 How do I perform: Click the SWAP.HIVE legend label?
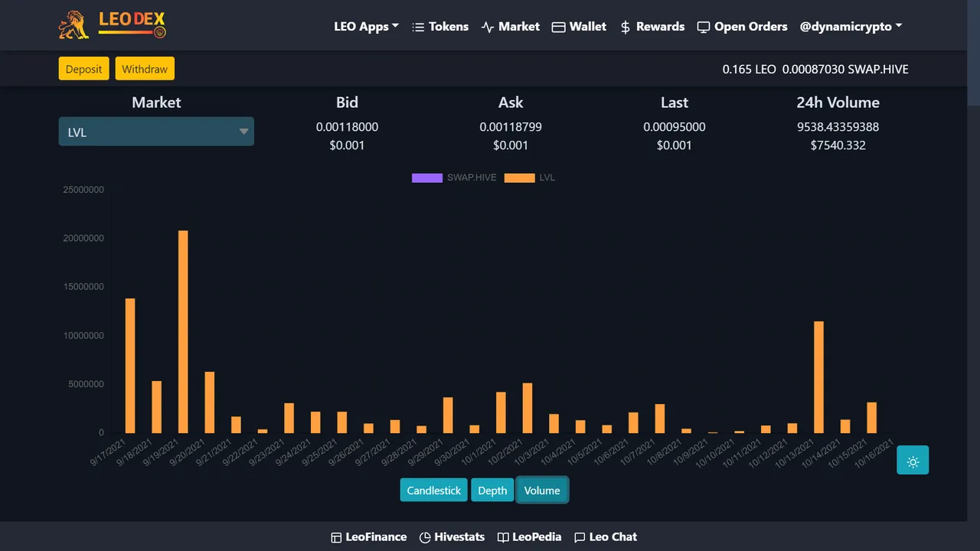(472, 178)
